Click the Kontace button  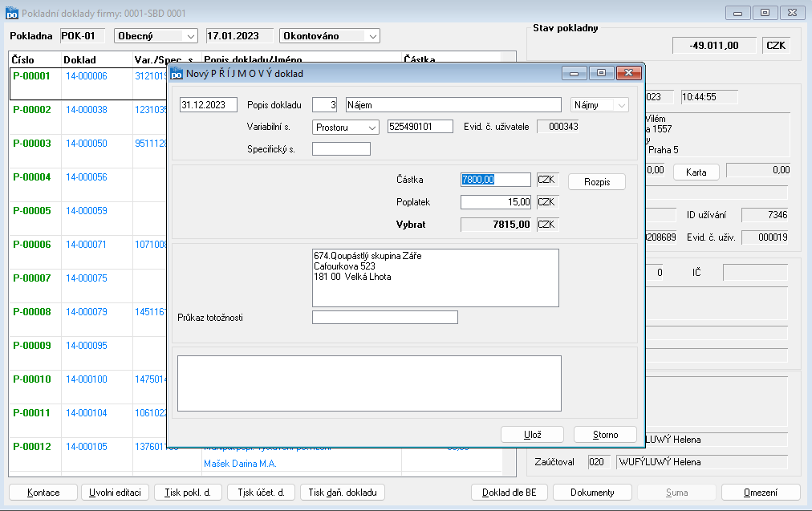pos(43,493)
